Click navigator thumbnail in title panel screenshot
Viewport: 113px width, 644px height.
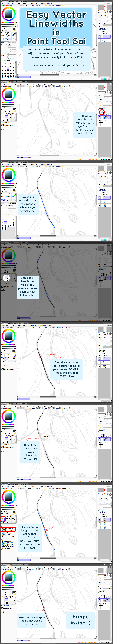point(105,7)
